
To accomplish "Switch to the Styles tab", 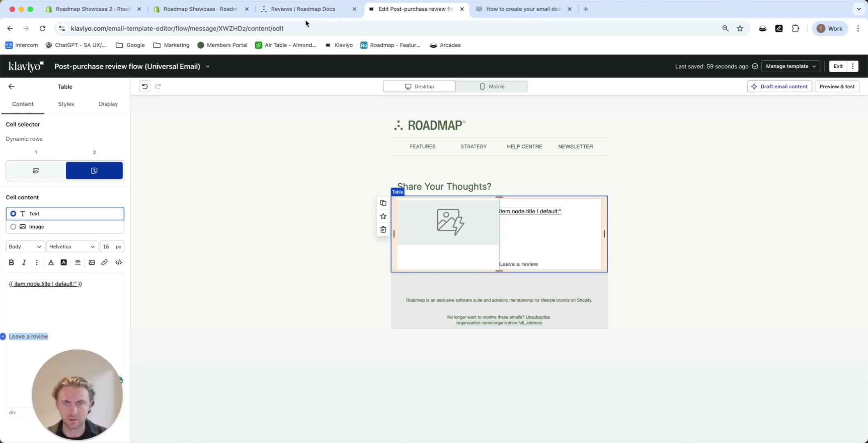I will [66, 104].
